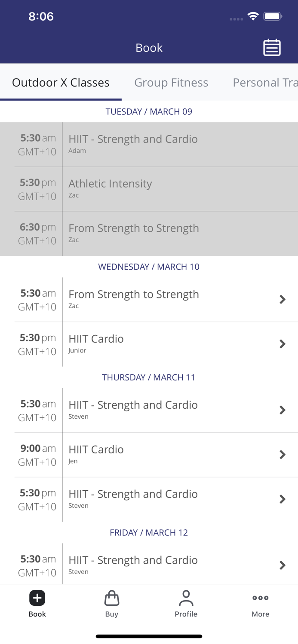Tap the battery indicator icon
298x644 pixels.
coord(273,16)
